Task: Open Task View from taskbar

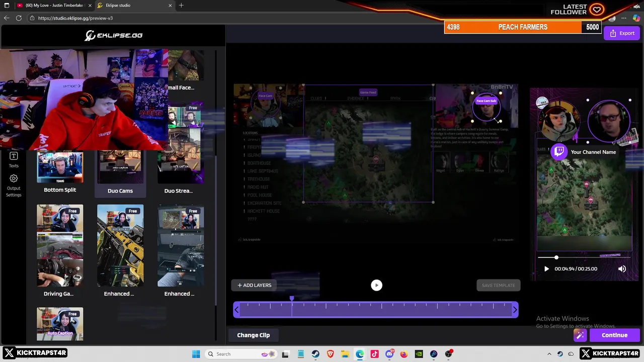Action: point(285,354)
